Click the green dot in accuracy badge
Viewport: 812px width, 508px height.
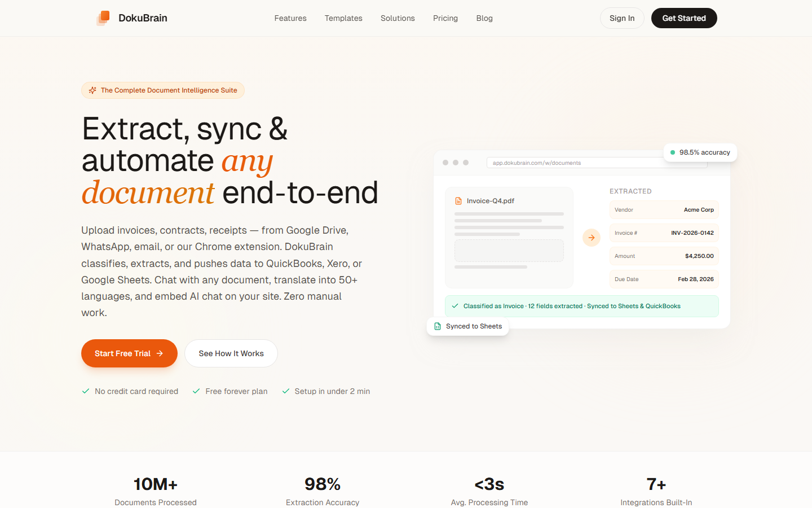point(673,152)
